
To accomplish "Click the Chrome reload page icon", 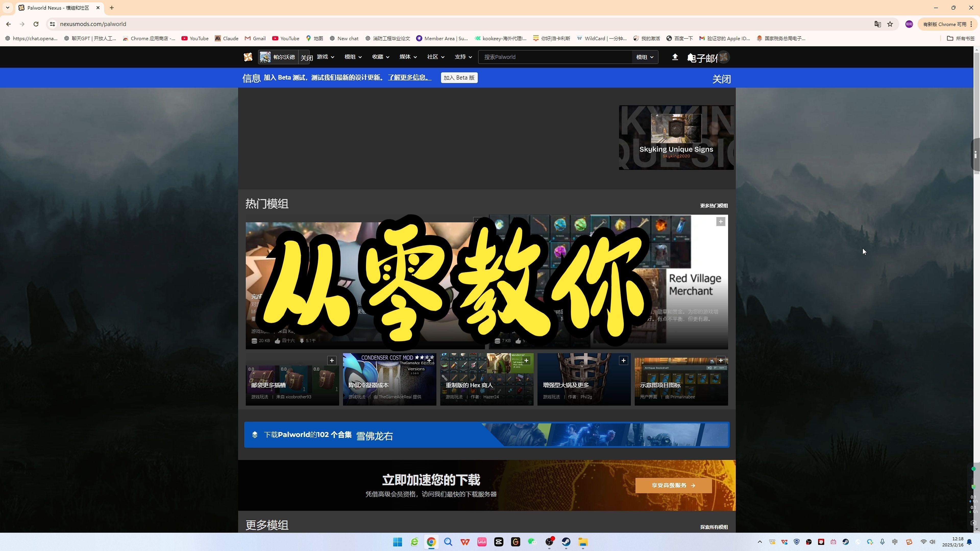I will 36,24.
